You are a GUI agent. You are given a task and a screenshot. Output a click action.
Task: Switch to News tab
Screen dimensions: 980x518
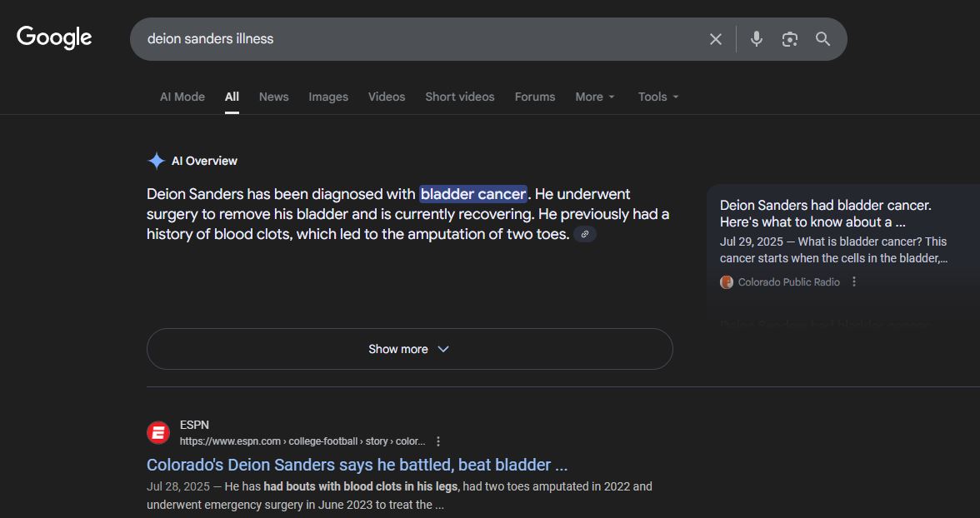coord(273,97)
